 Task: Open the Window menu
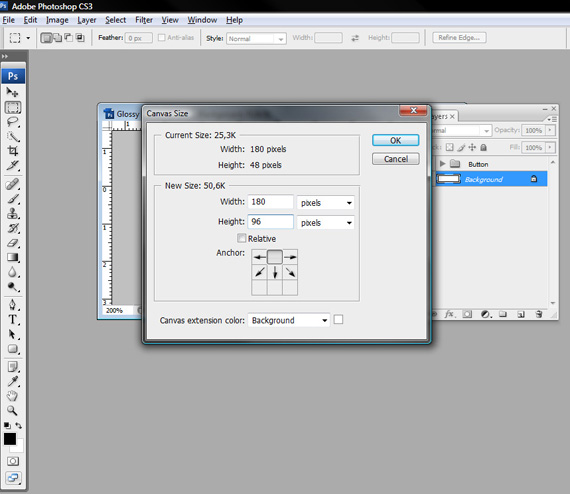[202, 20]
